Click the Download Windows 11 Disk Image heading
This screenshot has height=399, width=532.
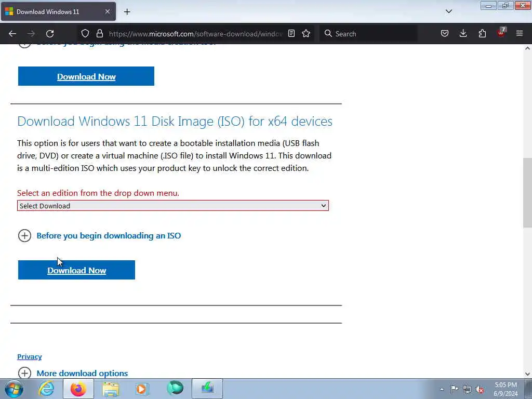point(175,121)
